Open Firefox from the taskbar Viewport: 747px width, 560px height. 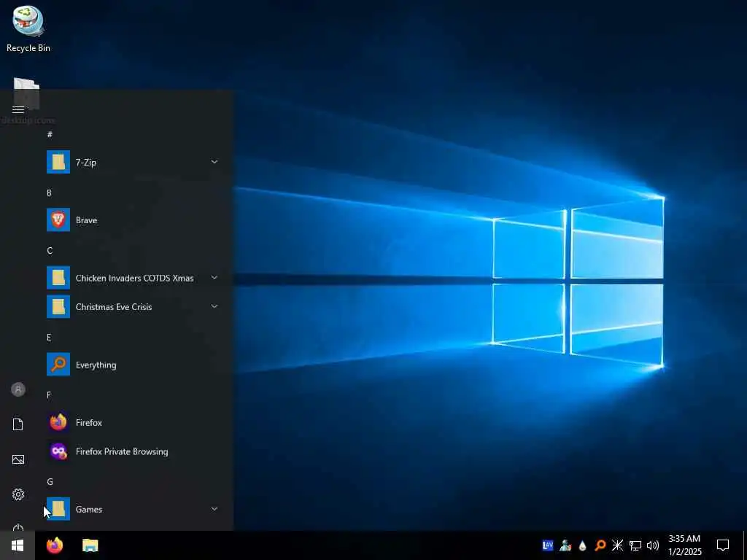click(55, 545)
